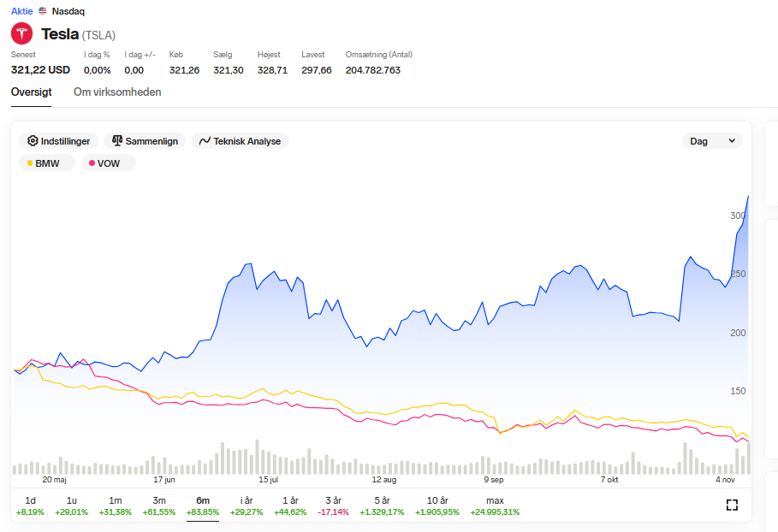The image size is (778, 532).
Task: Click the 17 jun date marker
Action: 164,480
